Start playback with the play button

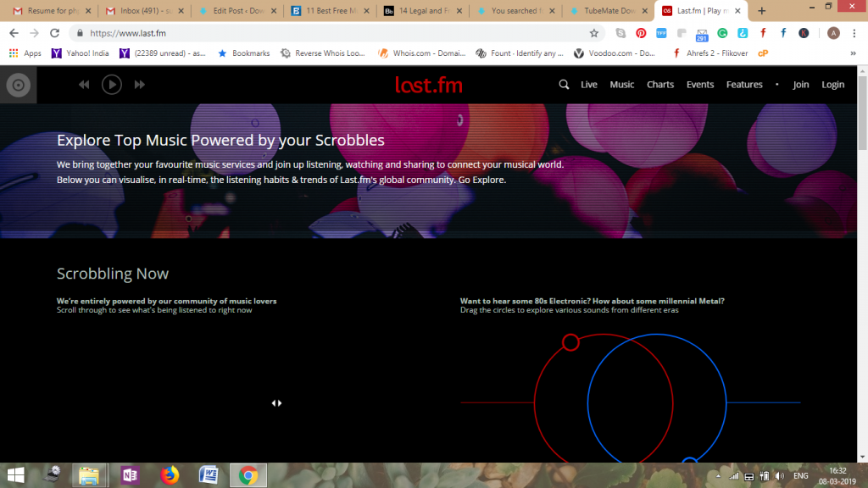click(112, 85)
